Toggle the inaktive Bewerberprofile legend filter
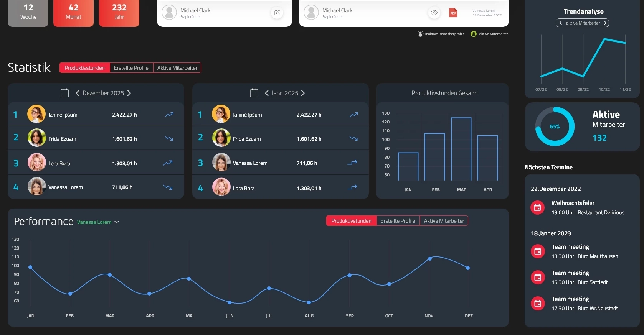Image resolution: width=644 pixels, height=335 pixels. [441, 34]
